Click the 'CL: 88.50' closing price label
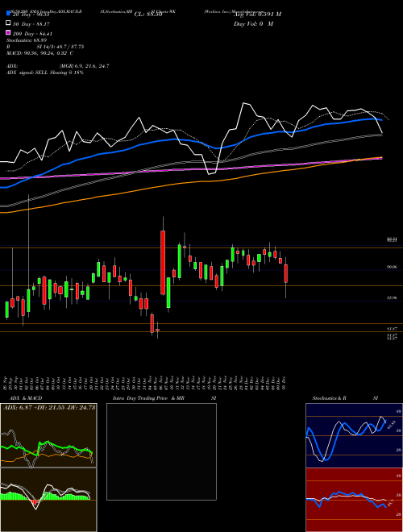 pos(148,15)
